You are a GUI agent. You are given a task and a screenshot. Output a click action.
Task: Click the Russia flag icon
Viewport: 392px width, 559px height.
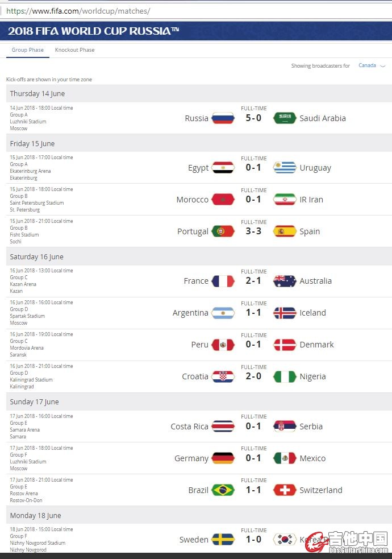pyautogui.click(x=223, y=118)
